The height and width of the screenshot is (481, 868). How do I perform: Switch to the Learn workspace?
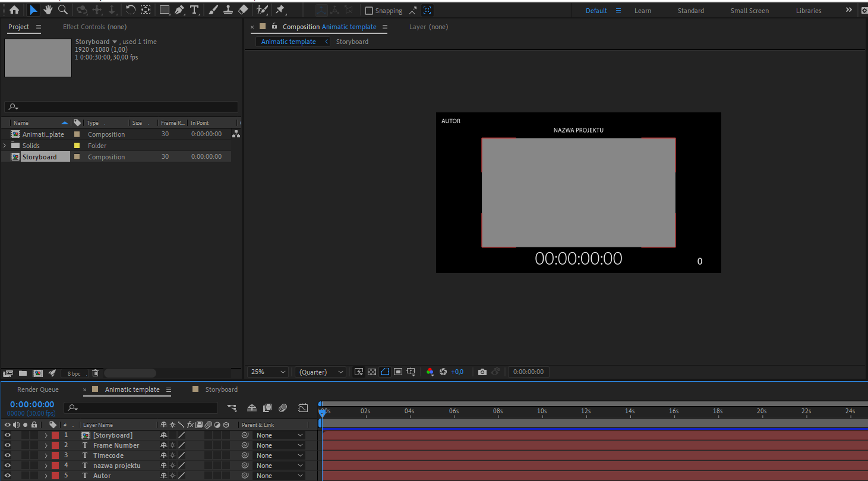[642, 11]
